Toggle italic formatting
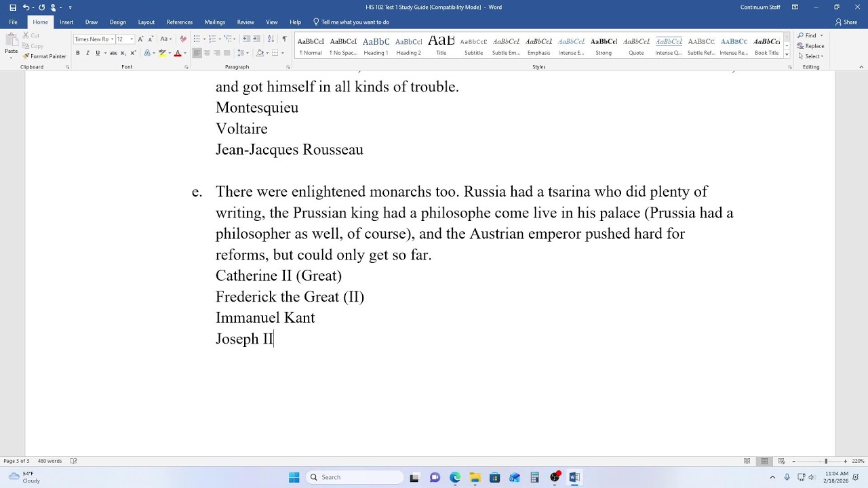 87,53
